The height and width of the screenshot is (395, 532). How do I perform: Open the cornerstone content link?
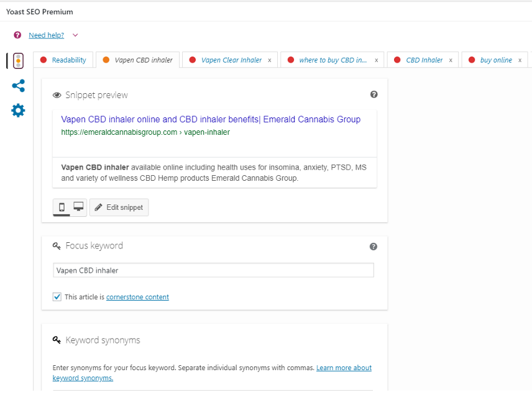click(x=137, y=297)
